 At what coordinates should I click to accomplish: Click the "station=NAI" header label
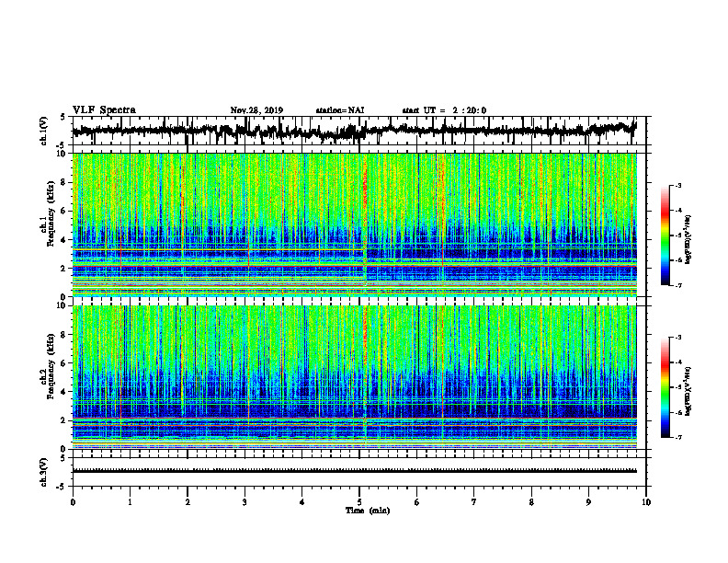pyautogui.click(x=340, y=110)
